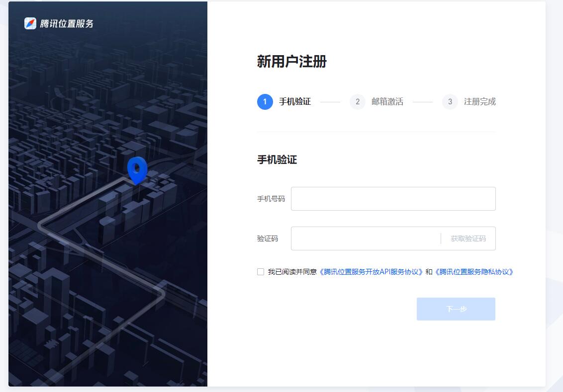The width and height of the screenshot is (563, 392).
Task: Click the 我已阅读并同意 agreement text
Action: click(x=292, y=272)
